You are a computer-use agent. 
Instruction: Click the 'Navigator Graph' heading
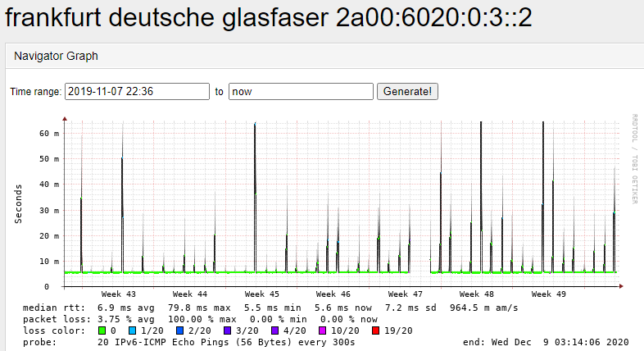point(56,56)
